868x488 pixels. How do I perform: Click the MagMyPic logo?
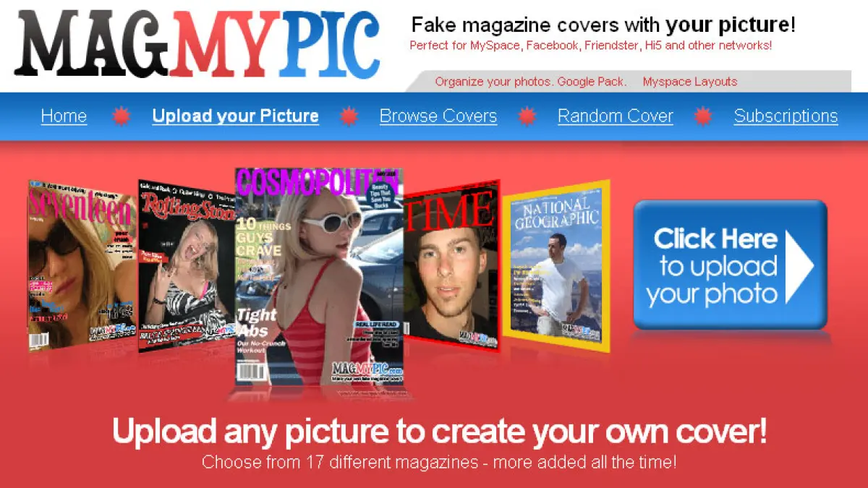click(x=197, y=44)
